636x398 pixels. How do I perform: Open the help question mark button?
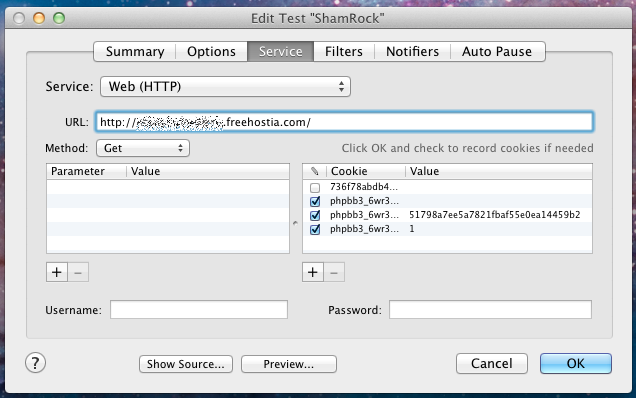(x=35, y=363)
